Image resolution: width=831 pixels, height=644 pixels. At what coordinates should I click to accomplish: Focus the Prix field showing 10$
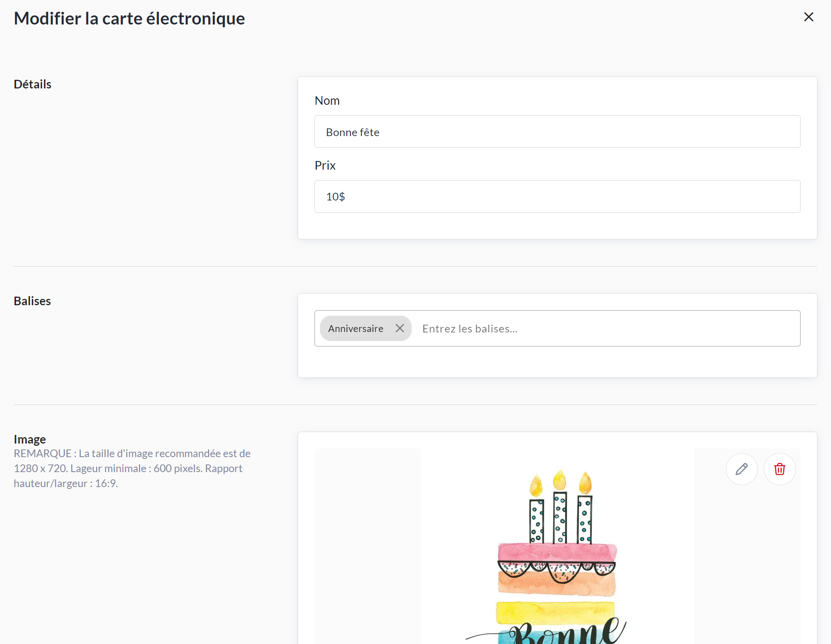557,197
